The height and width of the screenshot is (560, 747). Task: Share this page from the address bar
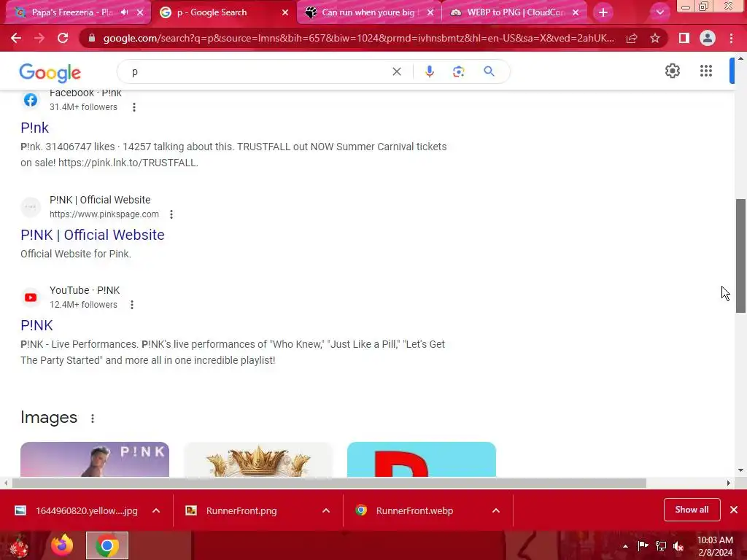632,38
